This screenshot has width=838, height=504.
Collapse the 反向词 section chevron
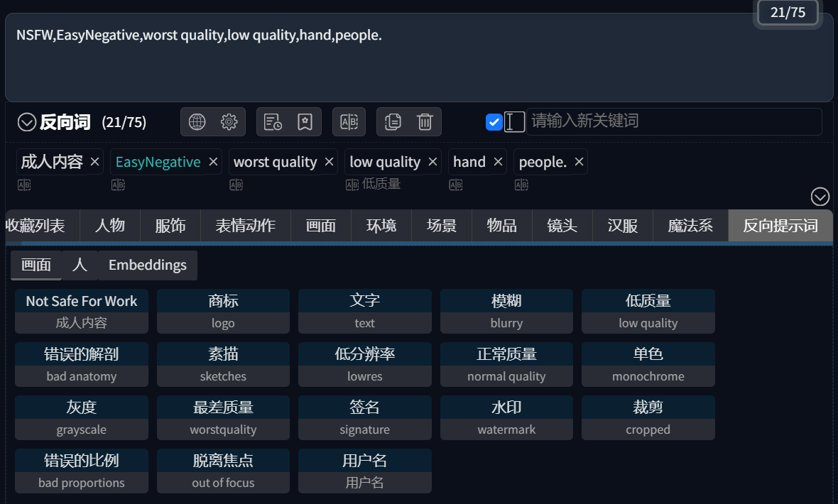pyautogui.click(x=27, y=122)
